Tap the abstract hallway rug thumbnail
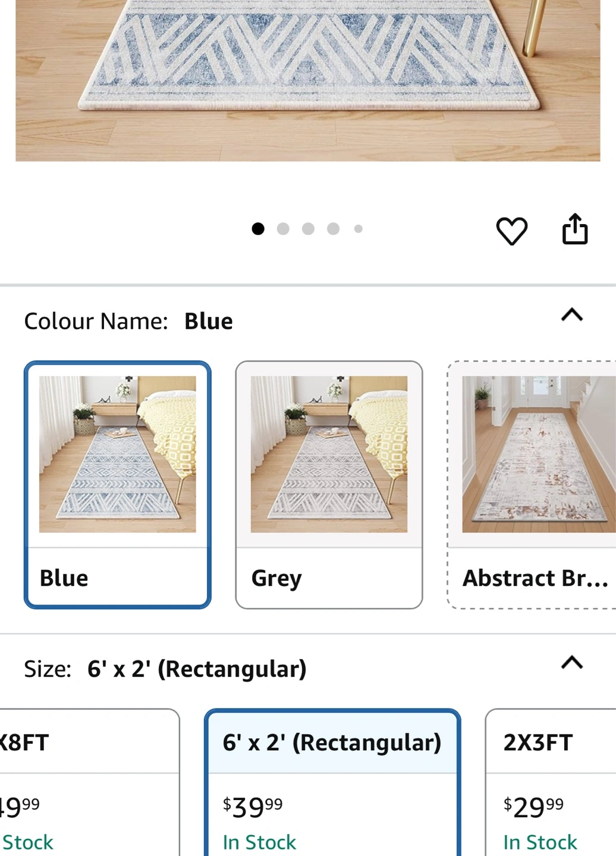This screenshot has height=856, width=616. coord(539,454)
